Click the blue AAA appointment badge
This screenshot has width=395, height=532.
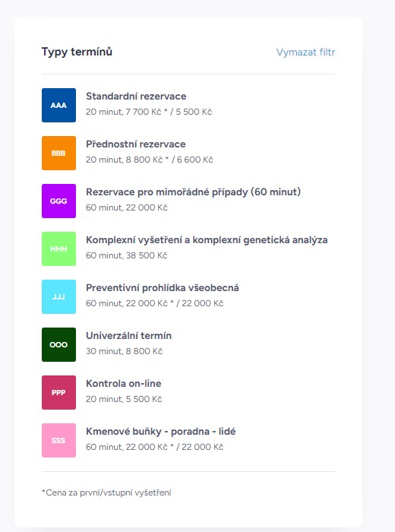tap(58, 105)
